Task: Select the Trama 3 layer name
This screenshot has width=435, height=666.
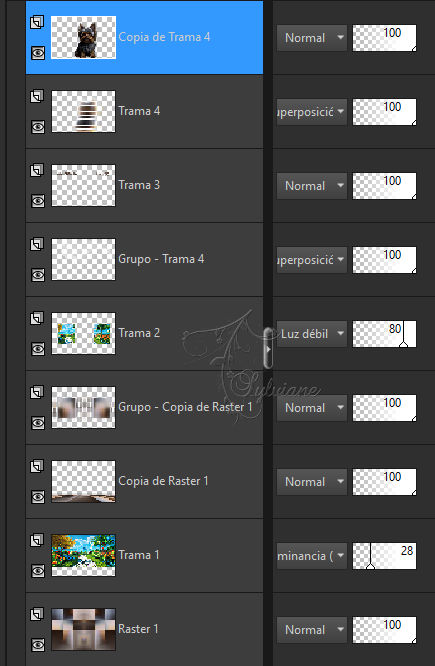Action: (x=139, y=185)
